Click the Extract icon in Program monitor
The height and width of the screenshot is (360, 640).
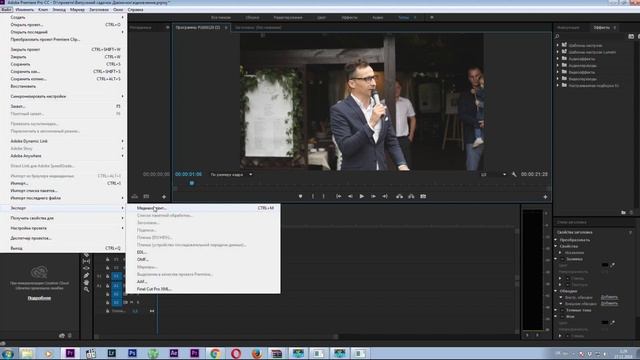tap(411, 196)
